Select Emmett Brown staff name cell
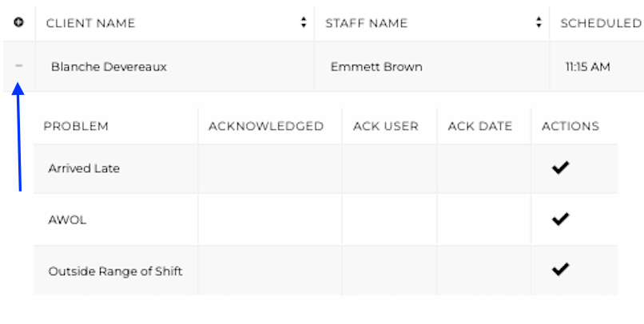The width and height of the screenshot is (644, 324). 376,67
